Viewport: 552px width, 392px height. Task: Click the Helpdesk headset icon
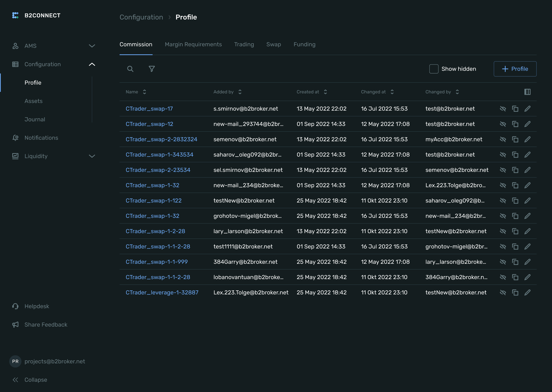(16, 306)
